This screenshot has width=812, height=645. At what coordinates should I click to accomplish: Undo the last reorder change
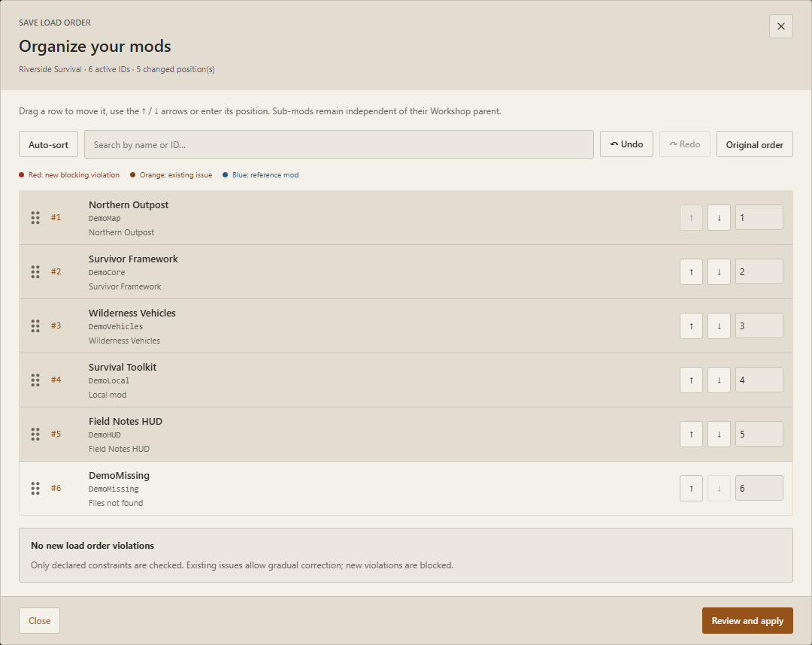pyautogui.click(x=626, y=144)
